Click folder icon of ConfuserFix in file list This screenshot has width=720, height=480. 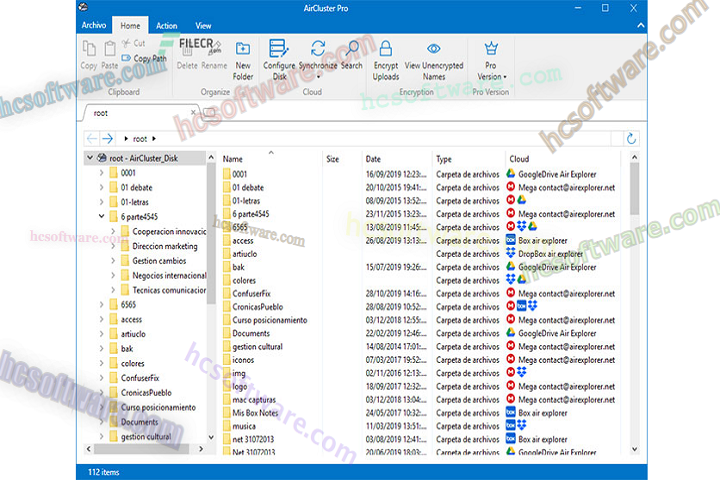pyautogui.click(x=226, y=293)
